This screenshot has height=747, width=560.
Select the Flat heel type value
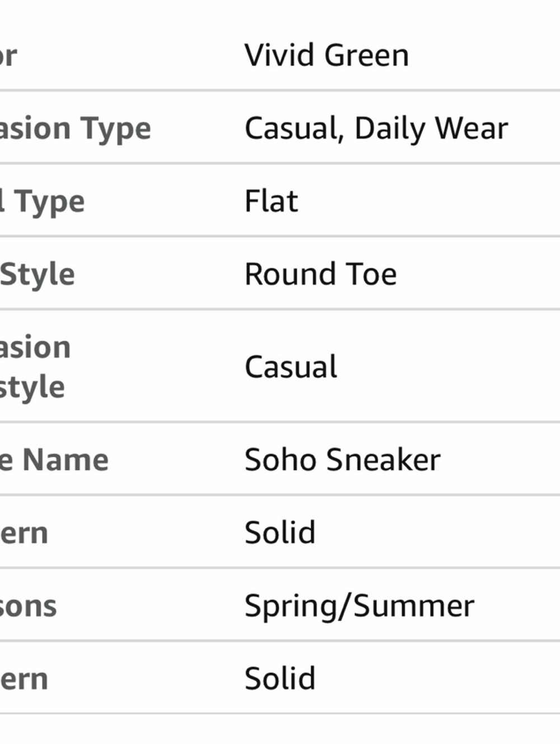272,201
